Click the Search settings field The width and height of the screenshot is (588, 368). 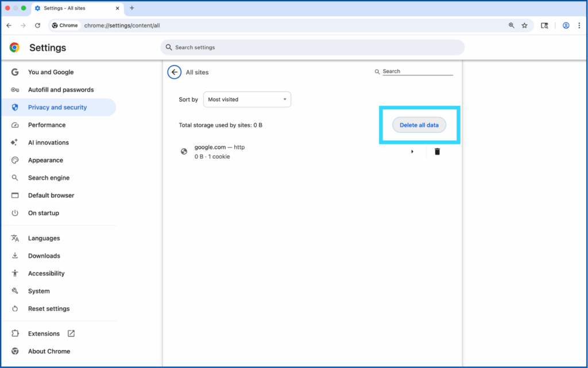point(312,47)
